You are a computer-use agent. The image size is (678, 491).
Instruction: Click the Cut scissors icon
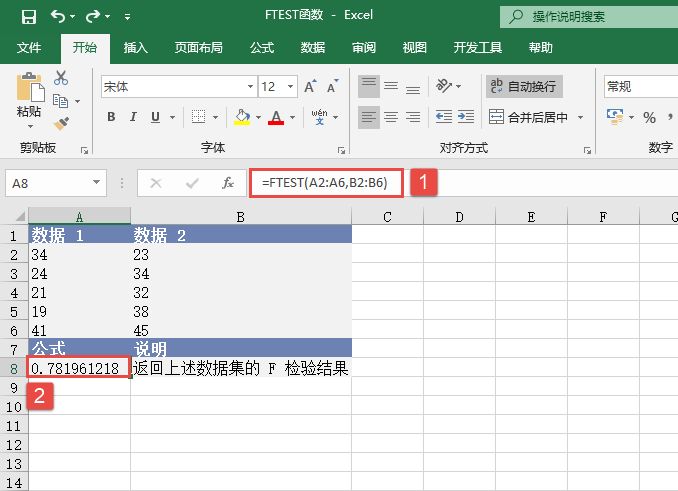tap(61, 78)
